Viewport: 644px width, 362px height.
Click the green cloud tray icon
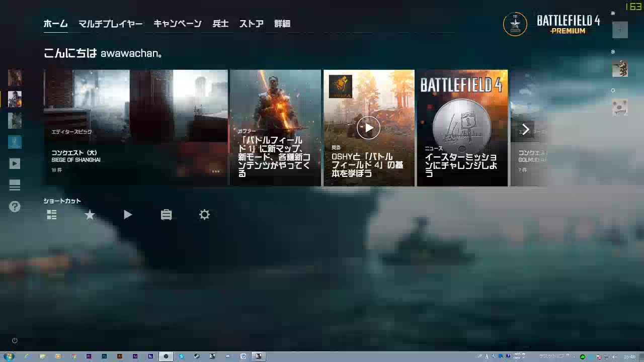(583, 357)
